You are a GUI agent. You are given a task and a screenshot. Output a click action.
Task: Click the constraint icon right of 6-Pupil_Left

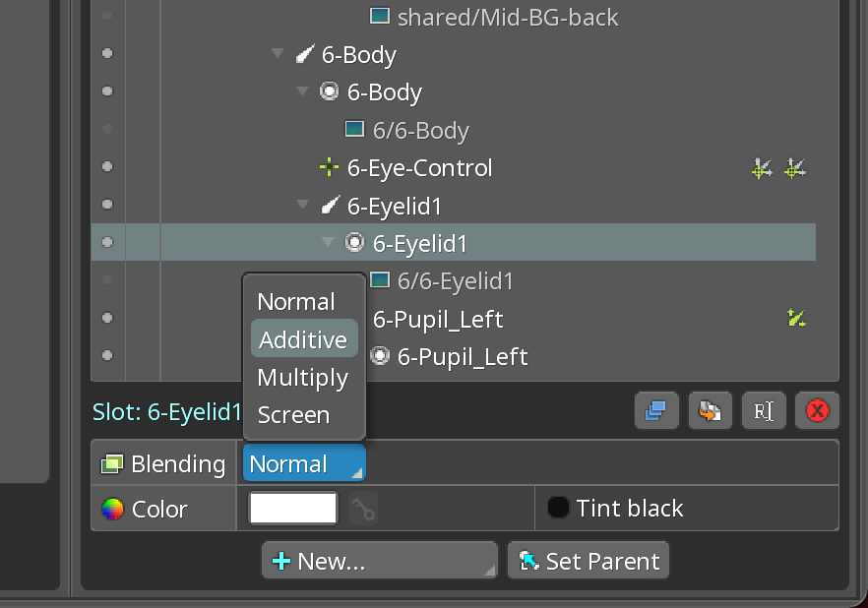coord(796,318)
